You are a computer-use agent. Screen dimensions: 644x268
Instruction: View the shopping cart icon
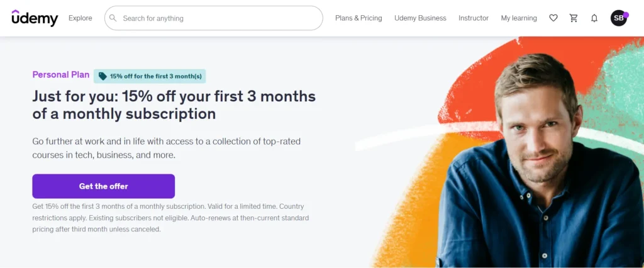[x=574, y=18]
